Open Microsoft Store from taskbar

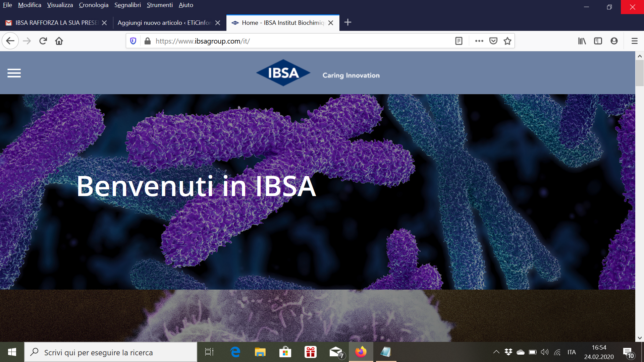(x=285, y=352)
